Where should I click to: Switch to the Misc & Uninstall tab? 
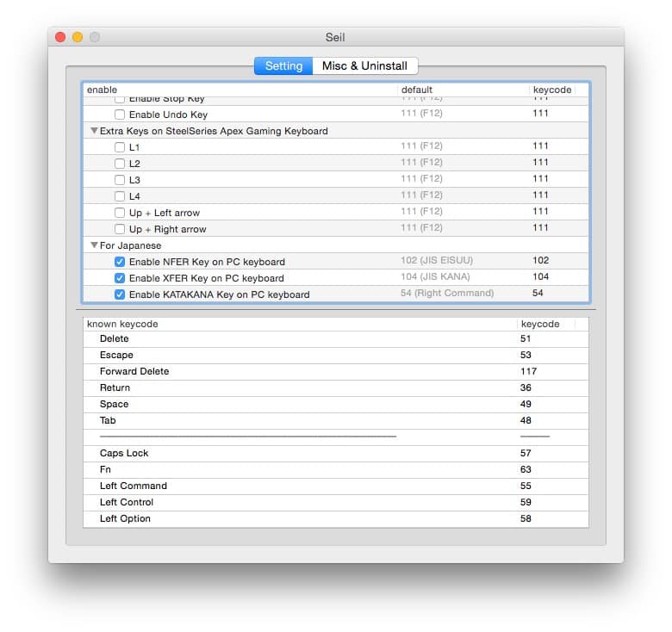click(x=365, y=66)
